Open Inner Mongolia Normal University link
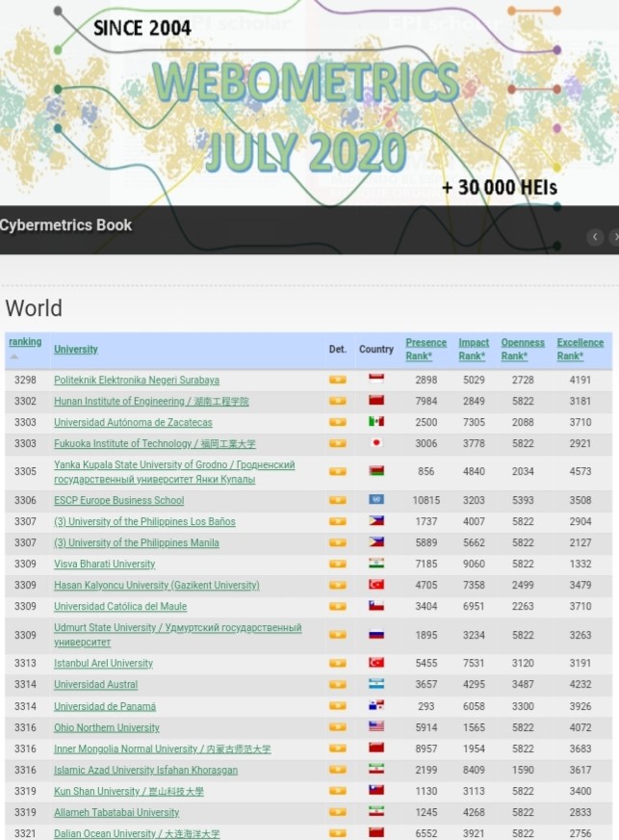The image size is (619, 840). tap(163, 748)
